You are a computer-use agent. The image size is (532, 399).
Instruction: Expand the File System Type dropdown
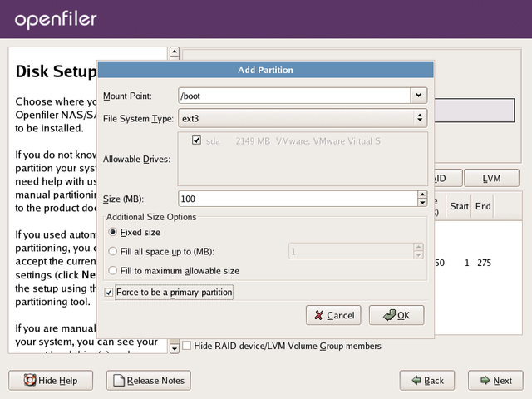pos(419,118)
